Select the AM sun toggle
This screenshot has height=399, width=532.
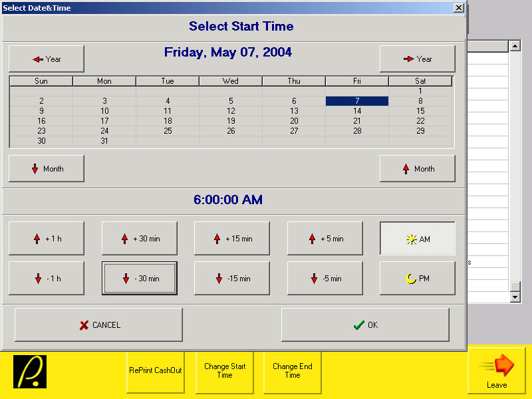tap(418, 239)
